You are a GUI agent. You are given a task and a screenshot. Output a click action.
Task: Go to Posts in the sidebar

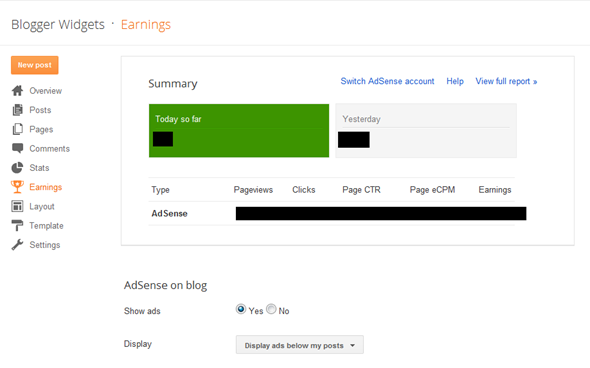click(40, 110)
